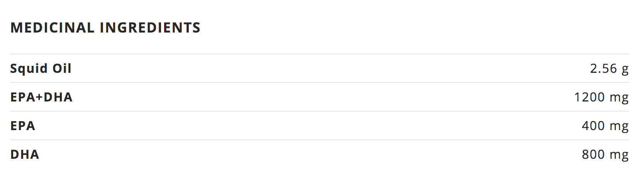Click the standalone "EPA" row label
The image size is (644, 189).
pos(23,126)
